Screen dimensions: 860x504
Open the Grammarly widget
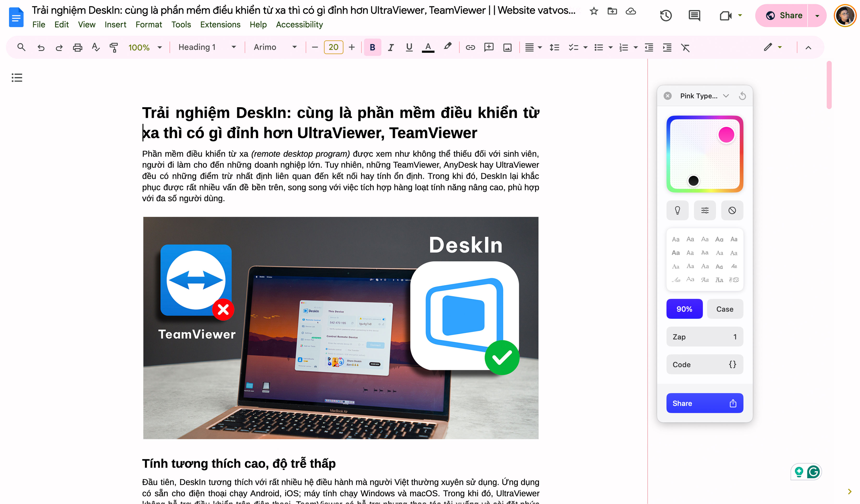[x=814, y=472]
